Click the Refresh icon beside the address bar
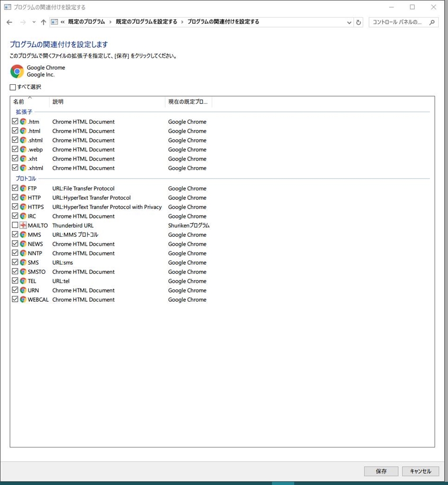 coord(358,22)
